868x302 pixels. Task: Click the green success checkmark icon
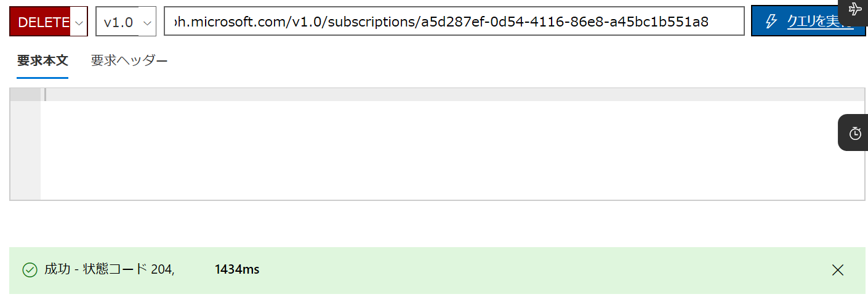(30, 270)
